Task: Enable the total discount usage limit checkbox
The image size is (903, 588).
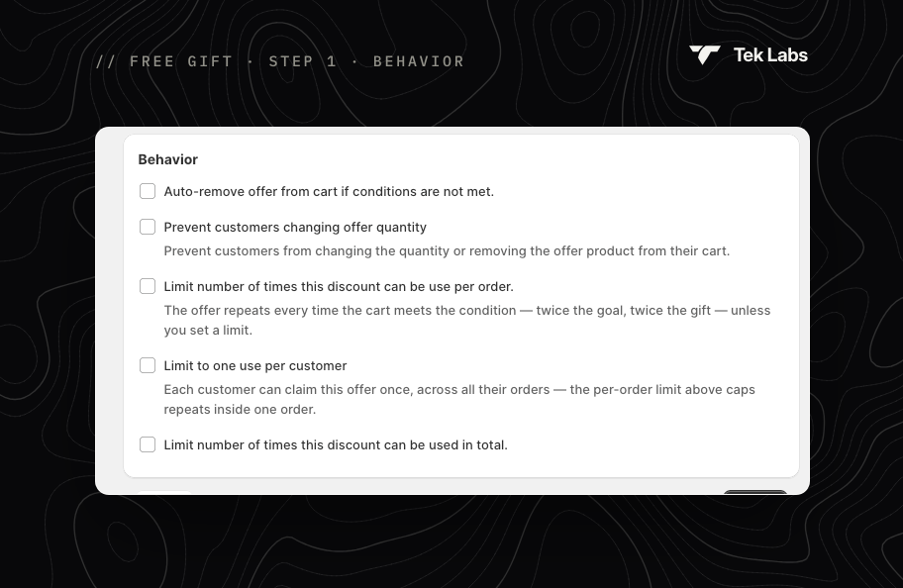Action: [x=148, y=444]
